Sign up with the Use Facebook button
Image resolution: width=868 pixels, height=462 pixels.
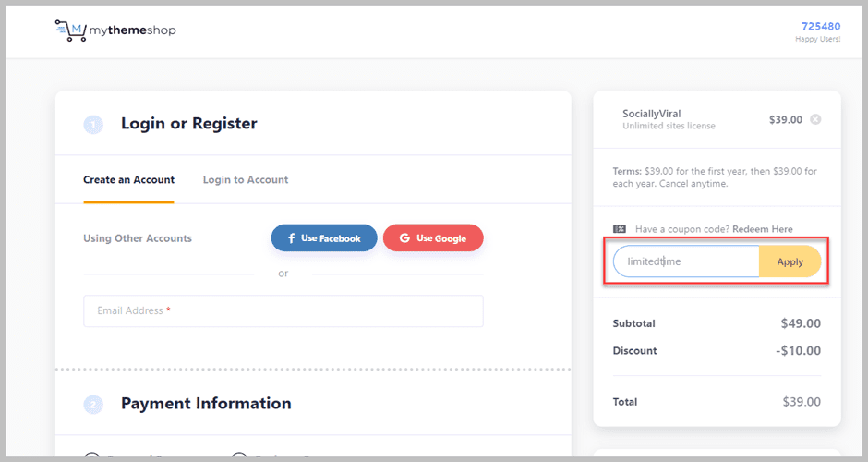point(324,238)
